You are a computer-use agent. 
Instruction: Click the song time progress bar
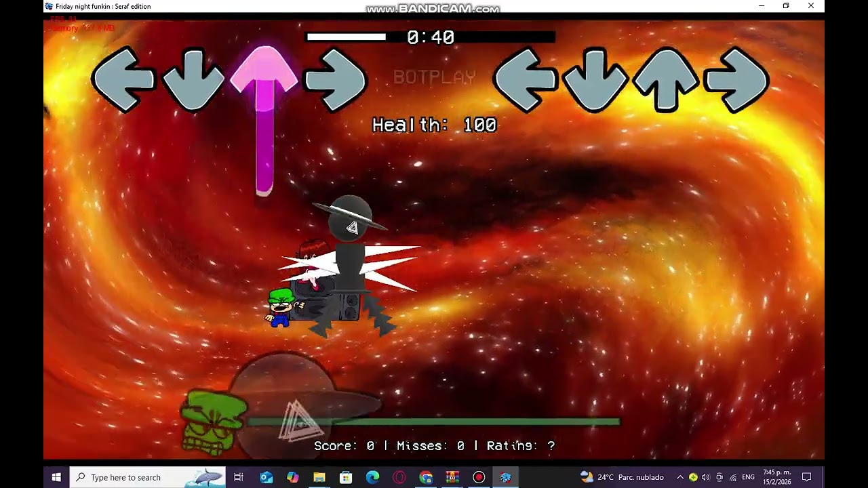point(431,37)
